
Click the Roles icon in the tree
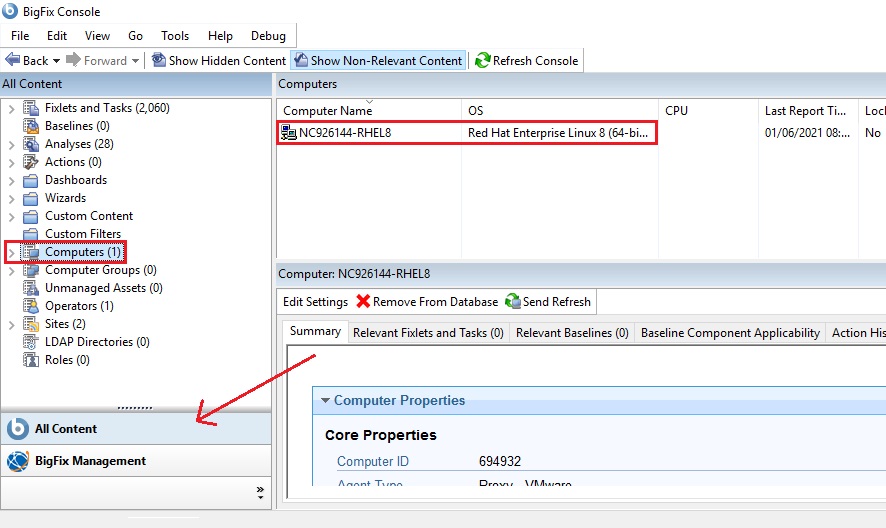pyautogui.click(x=31, y=360)
